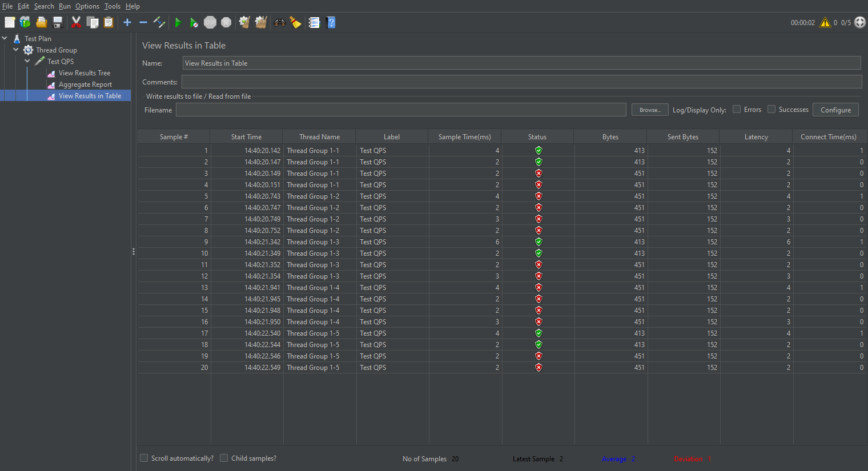Click the split pane divider handle

click(x=134, y=251)
